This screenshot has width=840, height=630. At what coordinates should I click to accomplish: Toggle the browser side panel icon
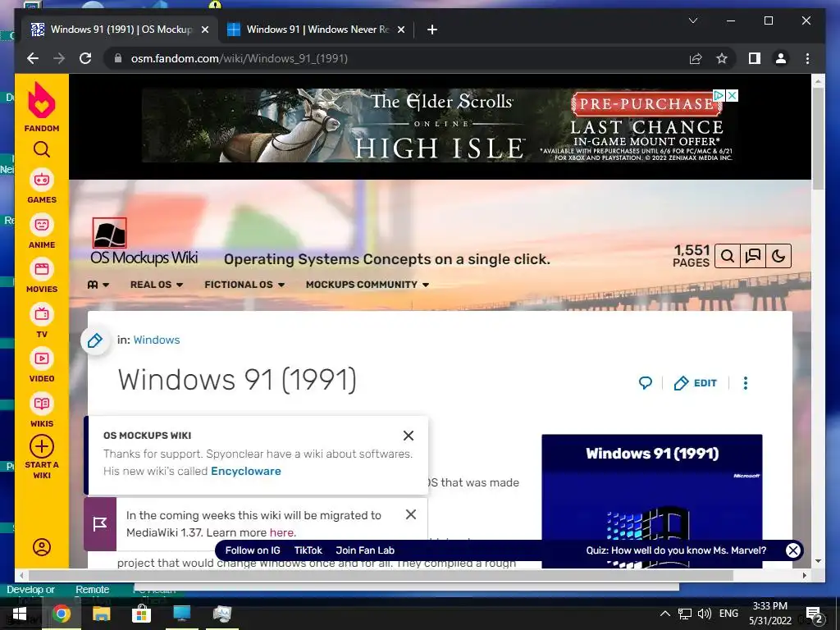(x=755, y=58)
